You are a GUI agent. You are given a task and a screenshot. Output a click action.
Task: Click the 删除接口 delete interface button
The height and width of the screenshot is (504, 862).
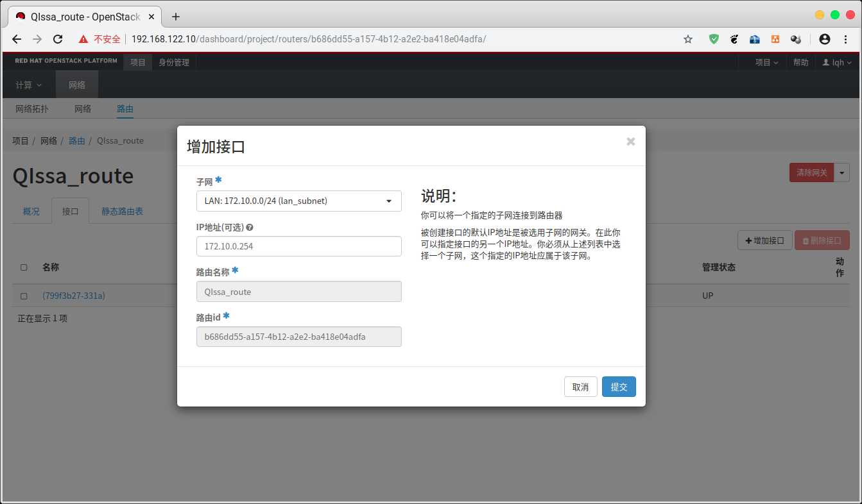[822, 240]
